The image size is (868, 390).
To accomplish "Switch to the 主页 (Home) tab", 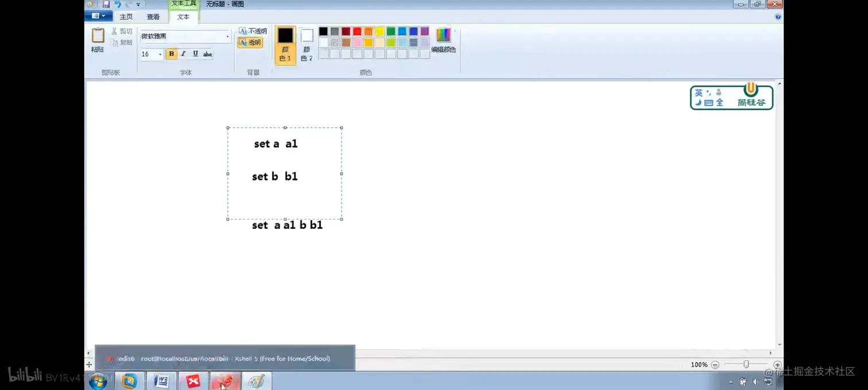I will coord(126,17).
